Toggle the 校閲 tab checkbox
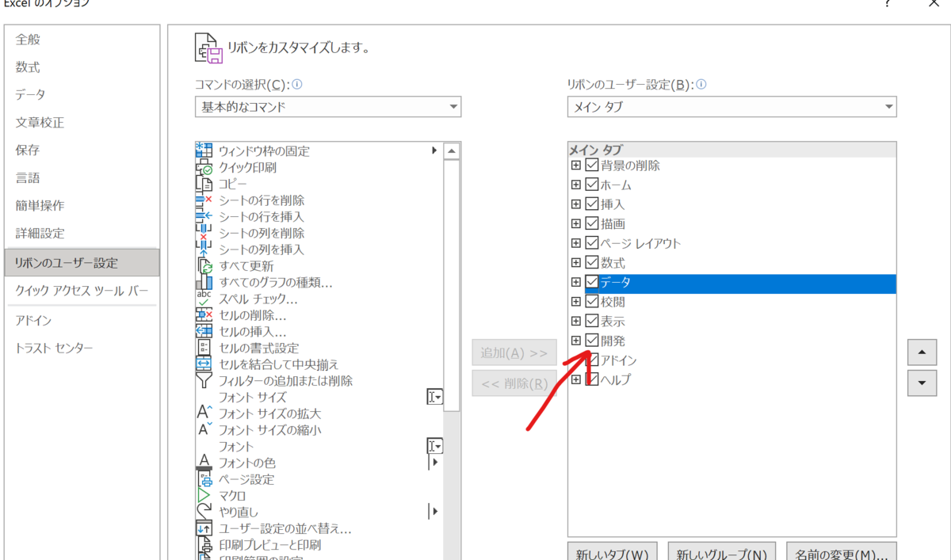The height and width of the screenshot is (560, 951). (591, 302)
